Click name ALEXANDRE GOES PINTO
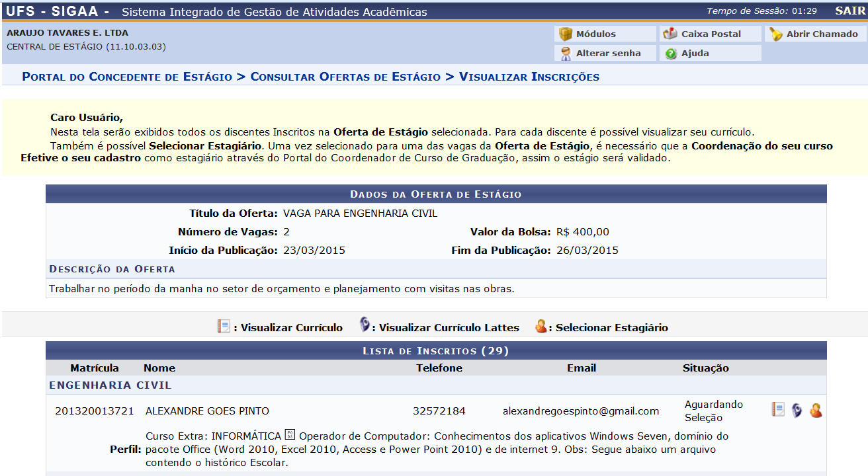 207,411
